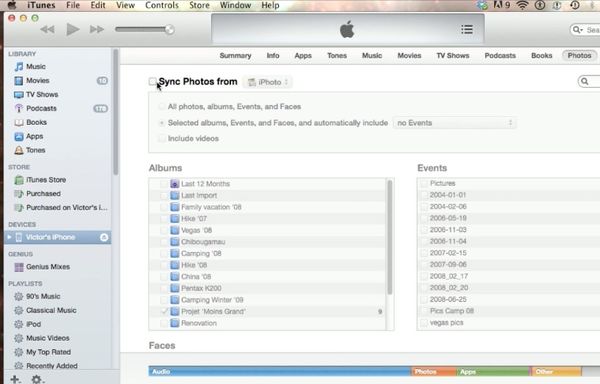This screenshot has width=600, height=384.
Task: Open the Store menu
Action: coord(199,5)
